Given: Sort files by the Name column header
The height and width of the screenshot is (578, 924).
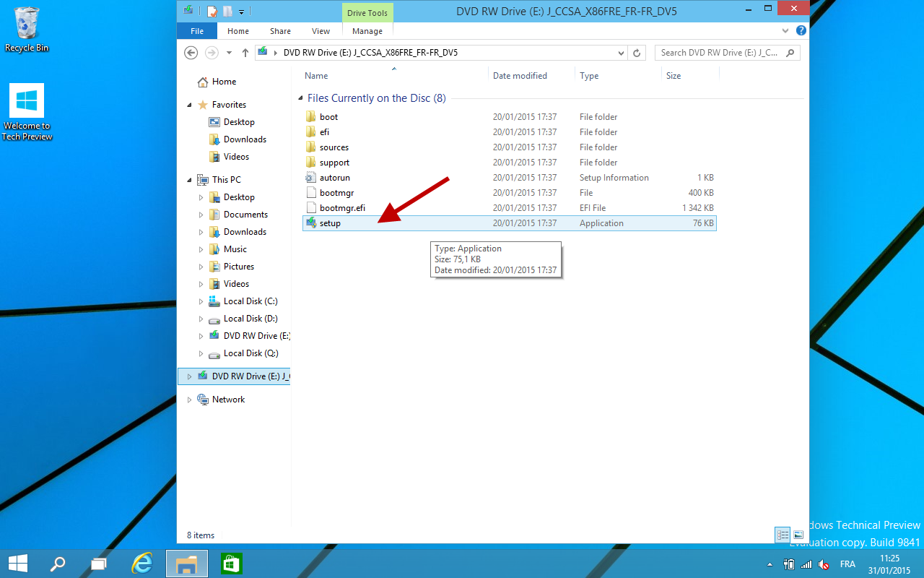Looking at the screenshot, I should (x=316, y=76).
